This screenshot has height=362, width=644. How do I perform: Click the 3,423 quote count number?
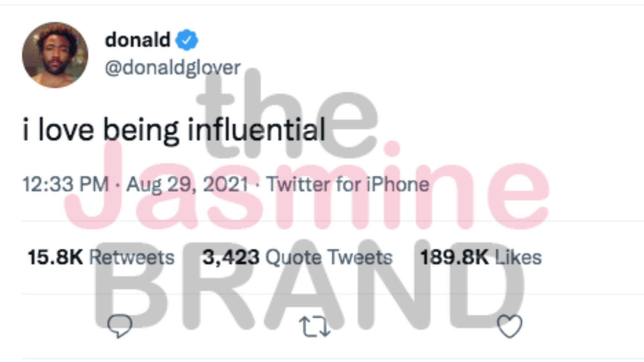(231, 257)
